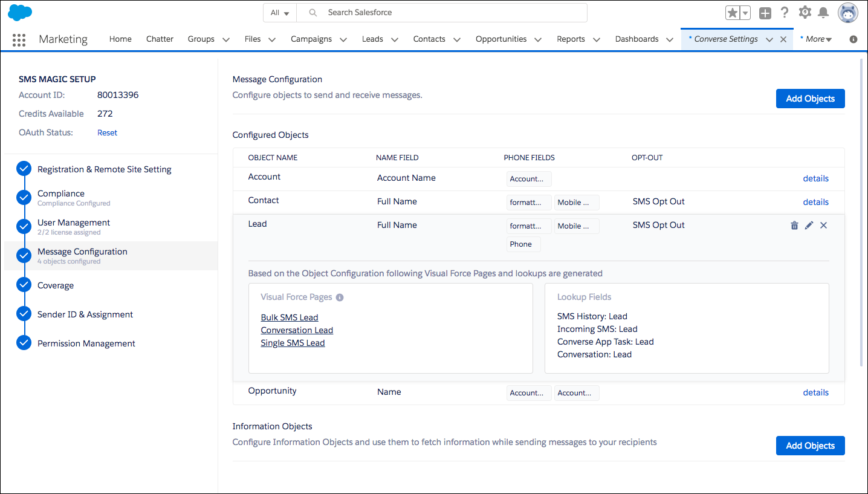Click the Registration & Remote Site Setting checkmark
Screen dimensions: 868x494
24,169
